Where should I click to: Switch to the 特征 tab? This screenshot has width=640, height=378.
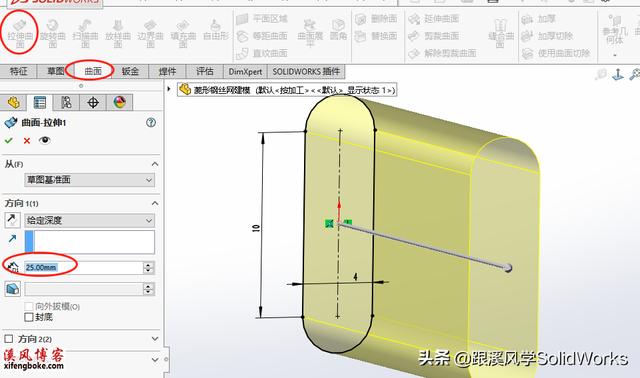pyautogui.click(x=19, y=71)
